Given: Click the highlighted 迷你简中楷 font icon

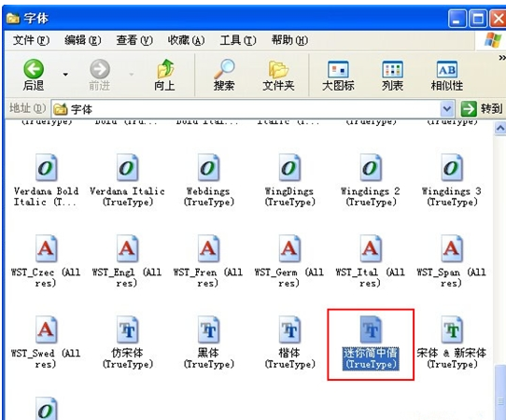Looking at the screenshot, I should click(371, 329).
